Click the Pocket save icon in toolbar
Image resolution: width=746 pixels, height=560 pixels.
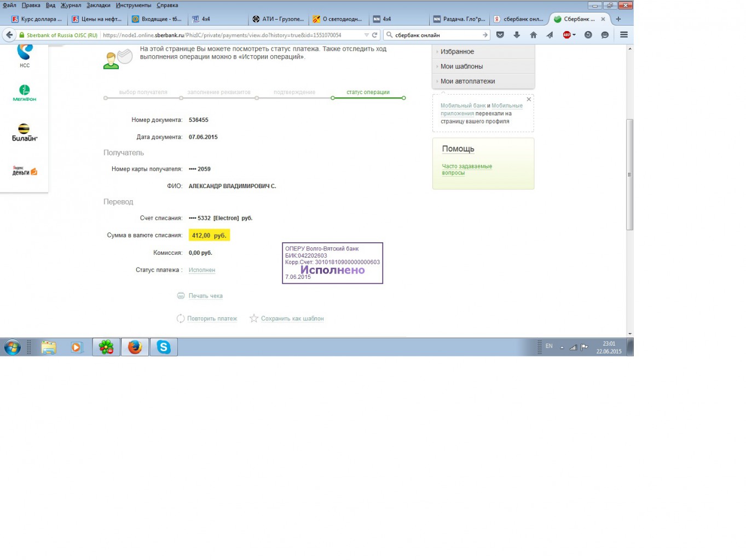coord(500,34)
